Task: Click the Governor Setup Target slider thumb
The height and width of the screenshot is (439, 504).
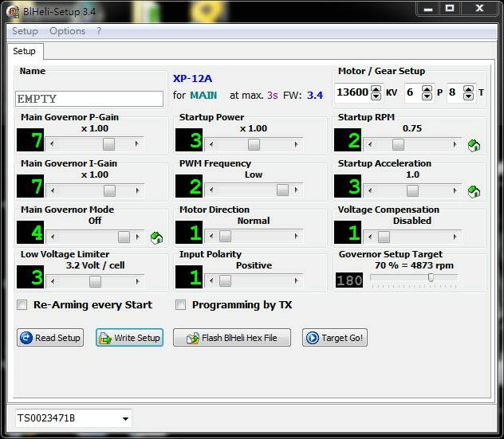Action: pyautogui.click(x=431, y=277)
